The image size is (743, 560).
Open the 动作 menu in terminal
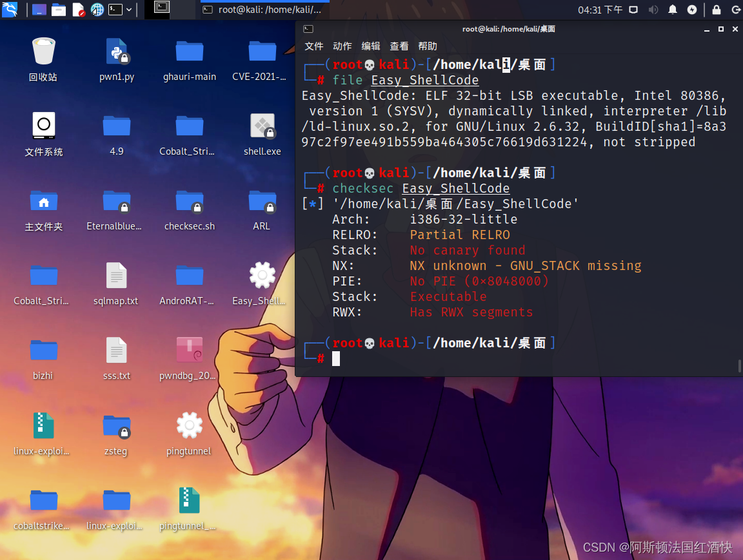(342, 46)
